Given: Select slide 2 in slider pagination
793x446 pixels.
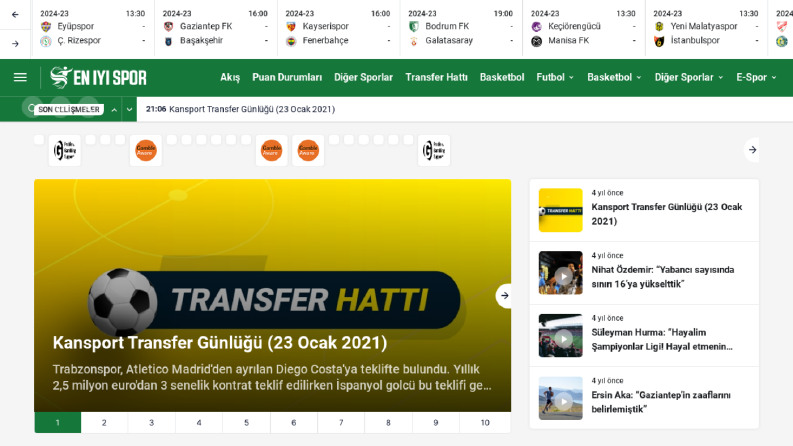Looking at the screenshot, I should tap(104, 423).
